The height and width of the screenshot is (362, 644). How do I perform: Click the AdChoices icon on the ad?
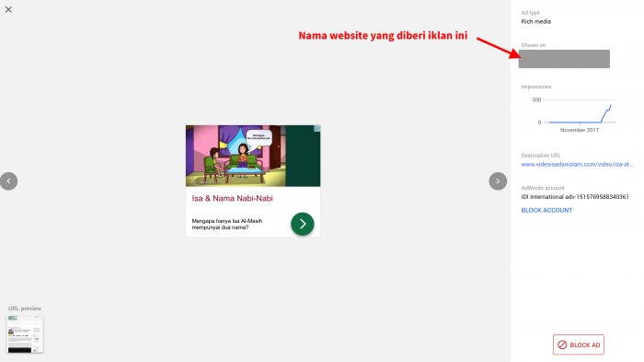point(317,128)
